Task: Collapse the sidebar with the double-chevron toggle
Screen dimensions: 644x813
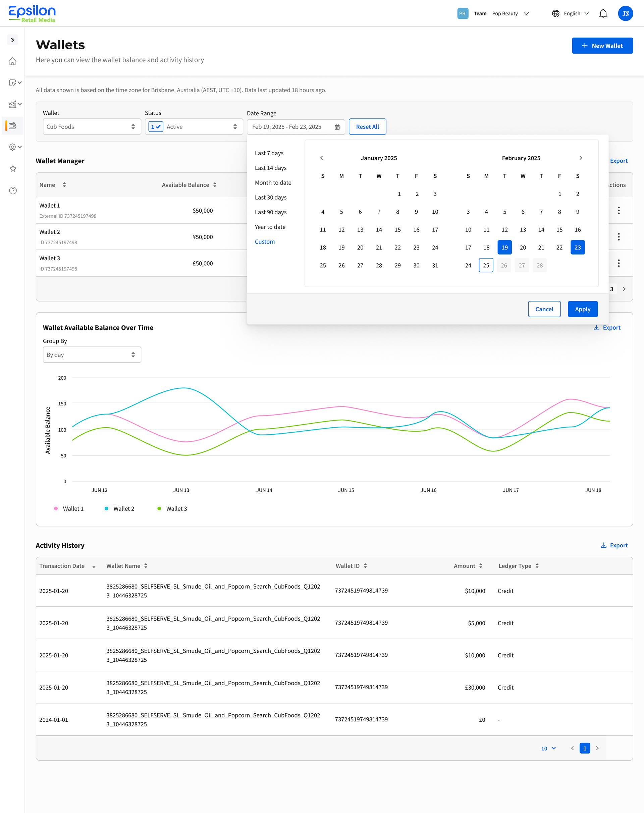Action: tap(12, 40)
